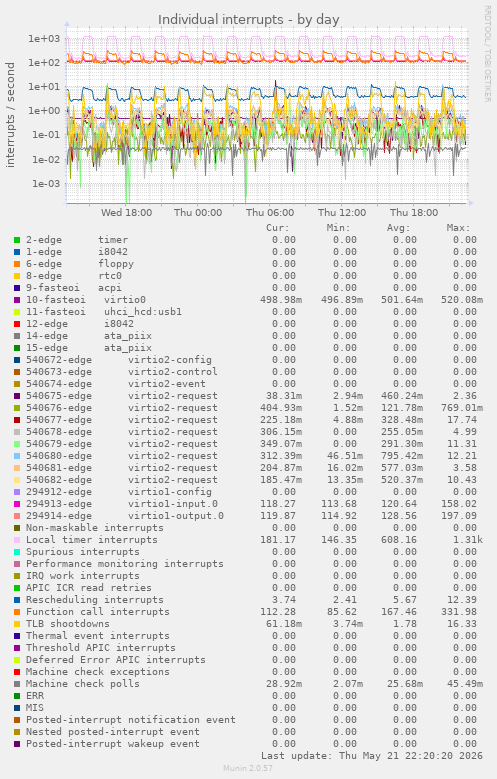The height and width of the screenshot is (779, 497).
Task: Select the 'Individual interrupts - by day' title
Action: 248,20
